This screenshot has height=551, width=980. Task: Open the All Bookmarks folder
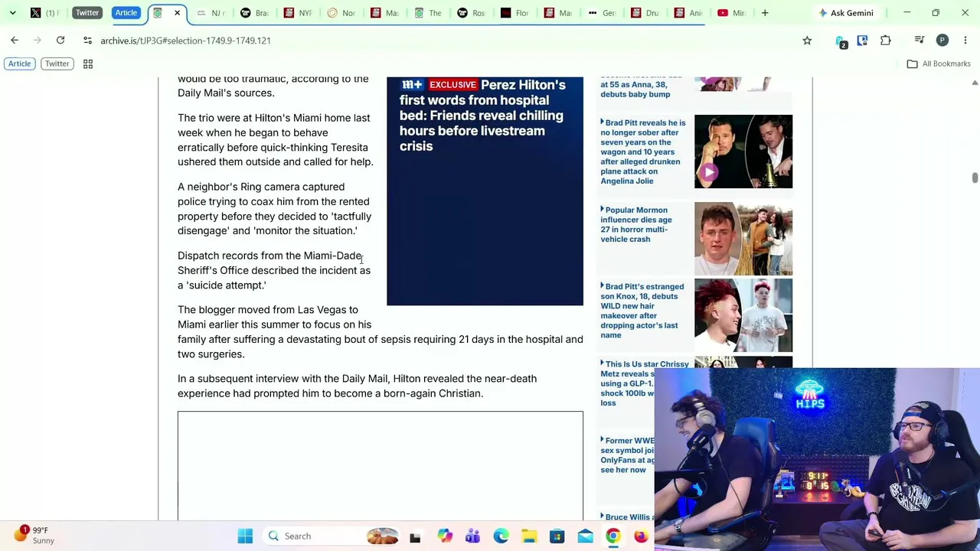(939, 64)
